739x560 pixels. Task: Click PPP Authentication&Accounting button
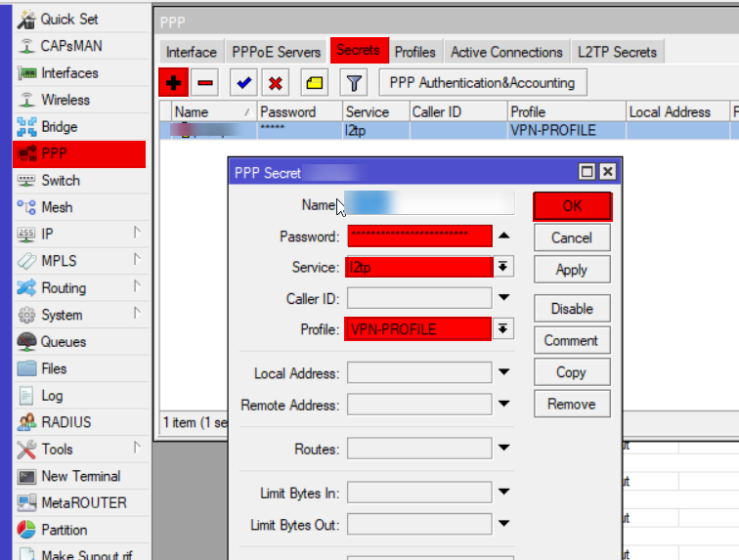tap(483, 83)
